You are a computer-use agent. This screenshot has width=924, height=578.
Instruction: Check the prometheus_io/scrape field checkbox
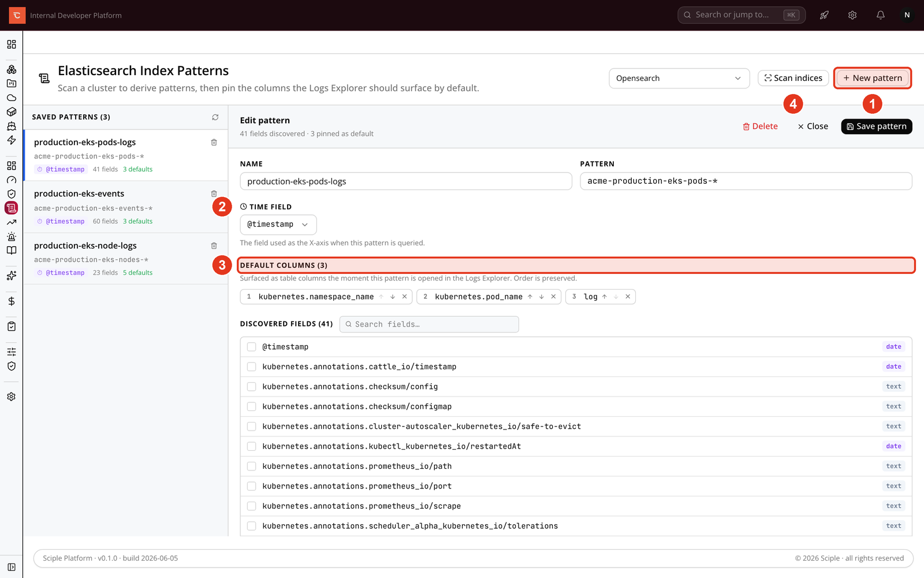[251, 506]
